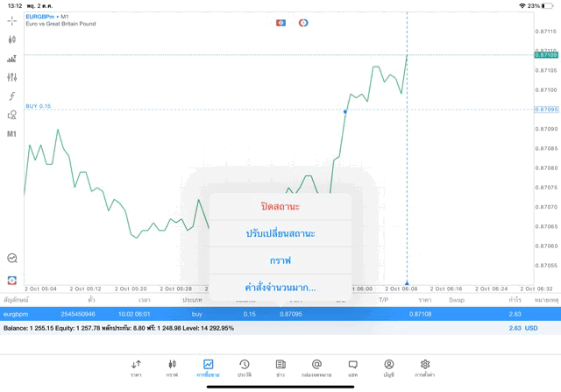Open the M1 timeframe selector
The width and height of the screenshot is (561, 392).
pyautogui.click(x=12, y=134)
